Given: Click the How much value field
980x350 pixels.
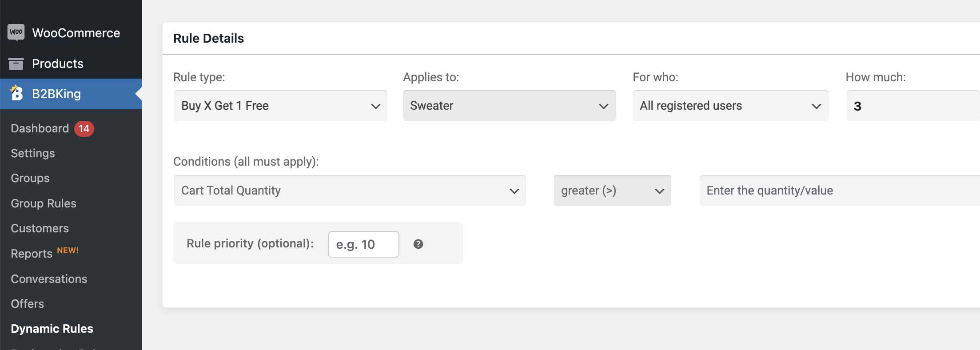Looking at the screenshot, I should pos(913,106).
